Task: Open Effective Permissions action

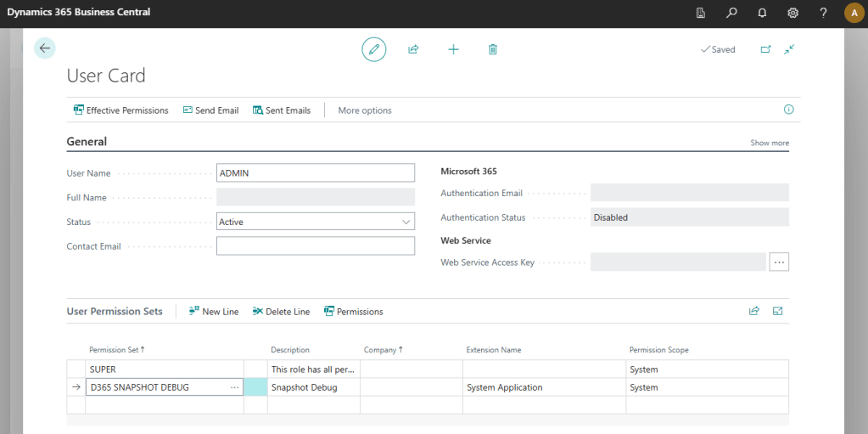Action: pyautogui.click(x=121, y=110)
